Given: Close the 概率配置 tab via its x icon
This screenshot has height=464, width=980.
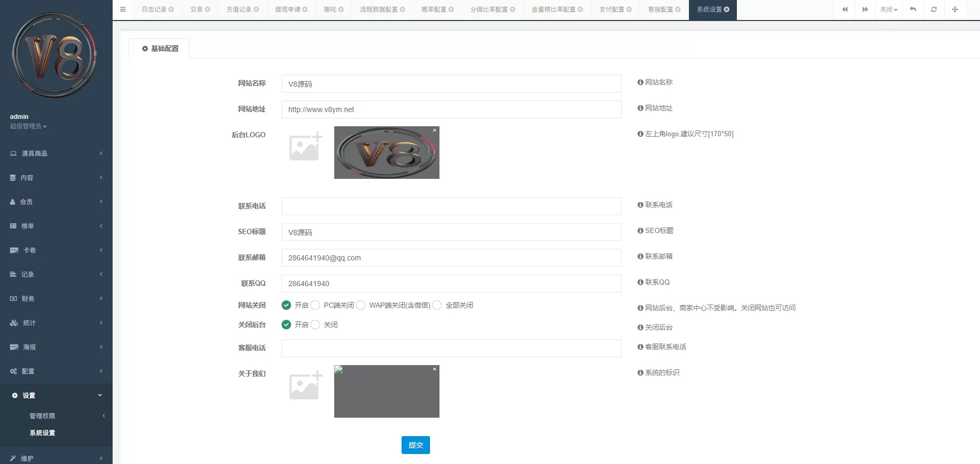Looking at the screenshot, I should click(x=451, y=9).
